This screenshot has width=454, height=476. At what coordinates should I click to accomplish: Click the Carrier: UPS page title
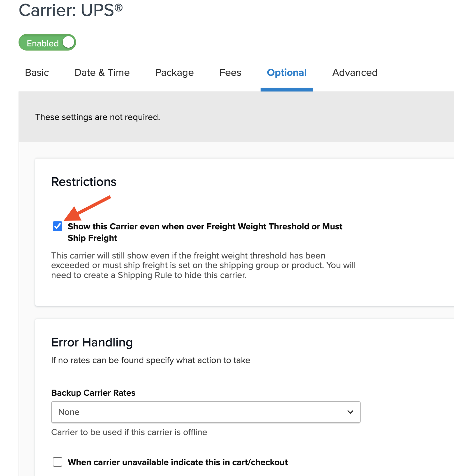pyautogui.click(x=71, y=10)
